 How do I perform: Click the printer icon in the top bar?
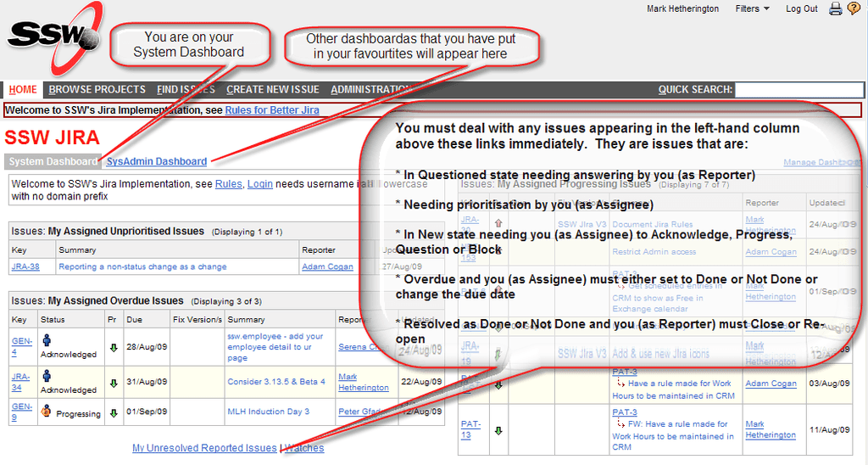click(x=835, y=8)
